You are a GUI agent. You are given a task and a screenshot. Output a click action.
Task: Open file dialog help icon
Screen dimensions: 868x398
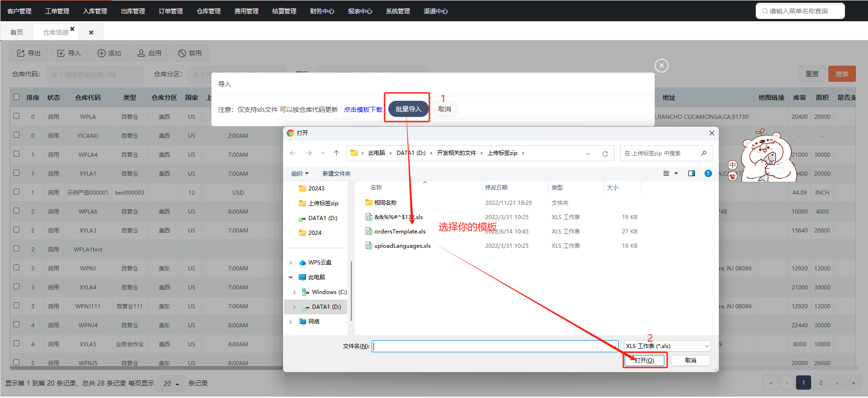coord(708,173)
